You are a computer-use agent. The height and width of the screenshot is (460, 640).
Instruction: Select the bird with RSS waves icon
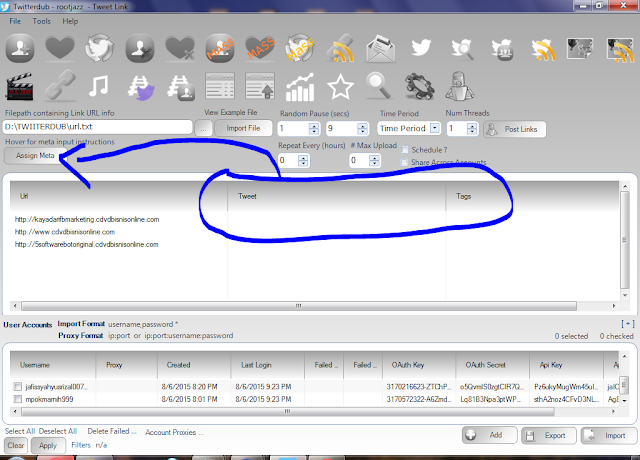[x=543, y=50]
